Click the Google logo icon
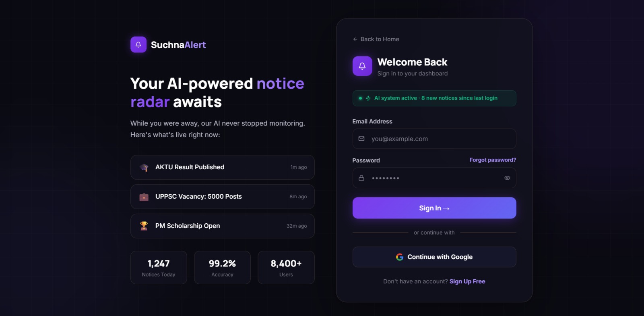Viewport: 644px width, 316px height. (x=400, y=257)
